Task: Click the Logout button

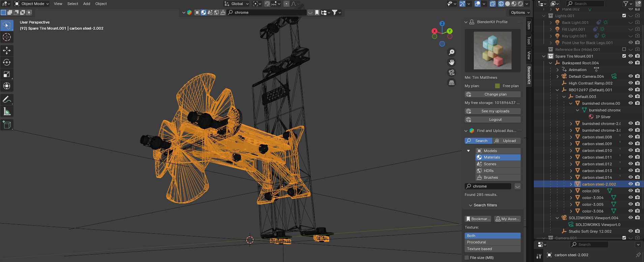Action: [493, 120]
